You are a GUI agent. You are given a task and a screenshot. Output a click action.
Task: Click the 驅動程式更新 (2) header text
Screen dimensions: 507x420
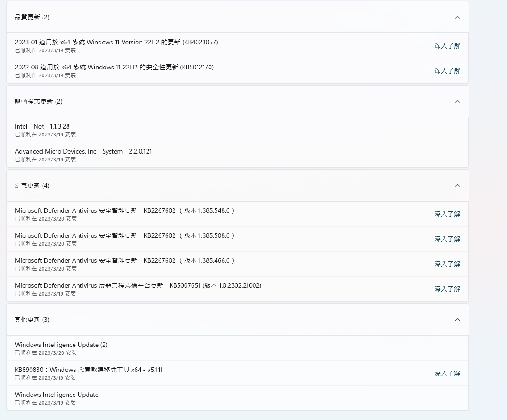pos(38,101)
